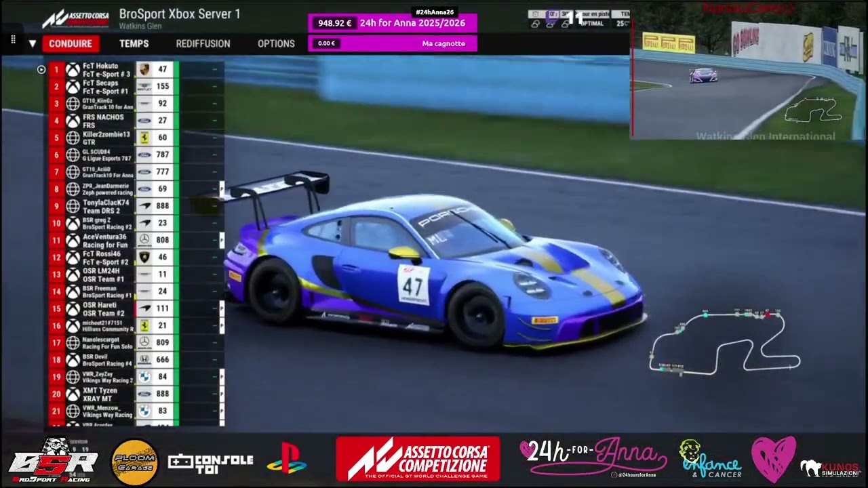Click the Mercedes logo for car 808
Image resolution: width=868 pixels, height=488 pixels.
pyautogui.click(x=144, y=240)
